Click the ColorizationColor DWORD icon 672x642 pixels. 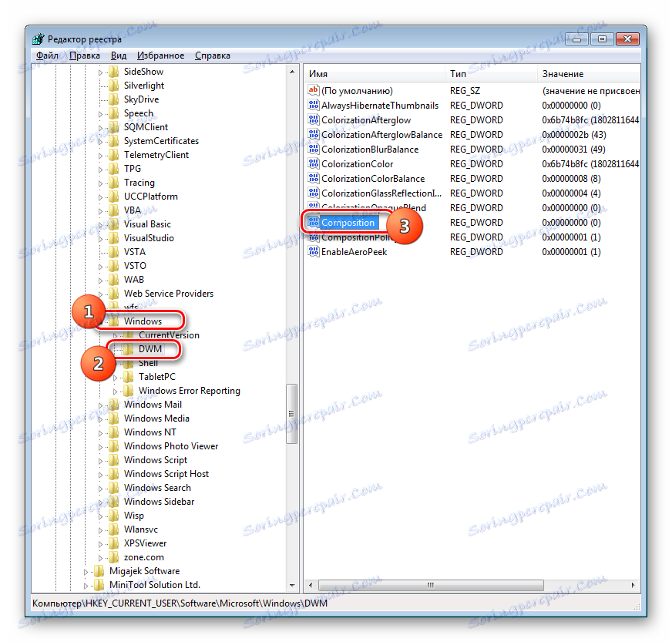pos(314,163)
